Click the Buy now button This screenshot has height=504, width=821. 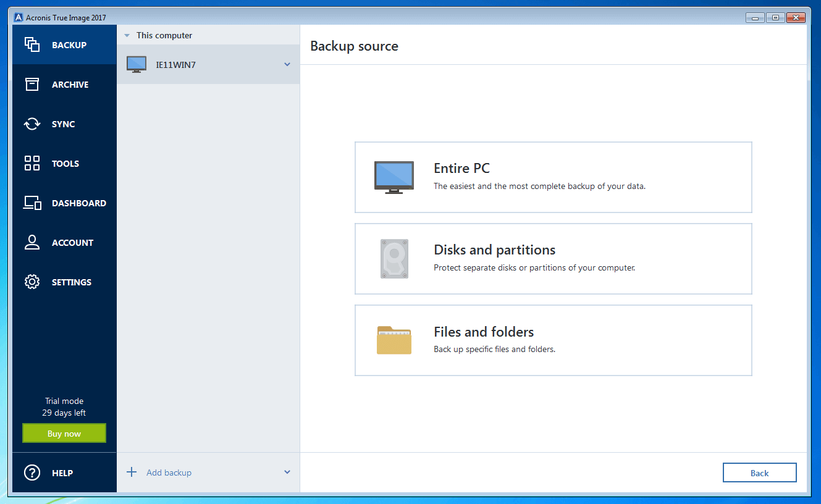click(x=64, y=433)
